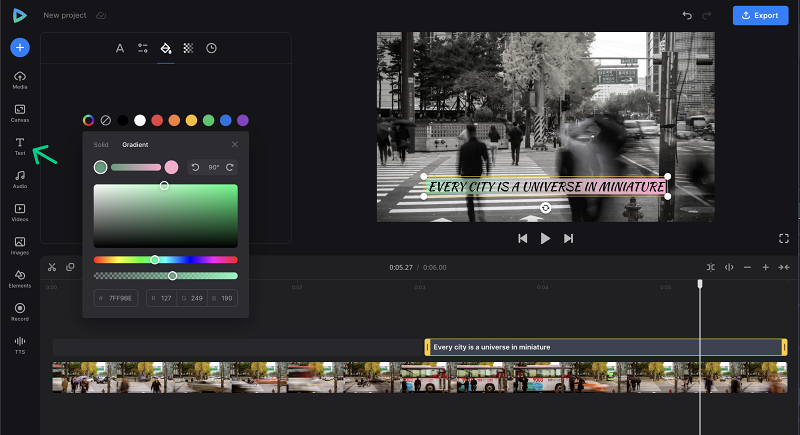Select the Gradient fill tab
This screenshot has height=435, width=800.
tap(135, 145)
